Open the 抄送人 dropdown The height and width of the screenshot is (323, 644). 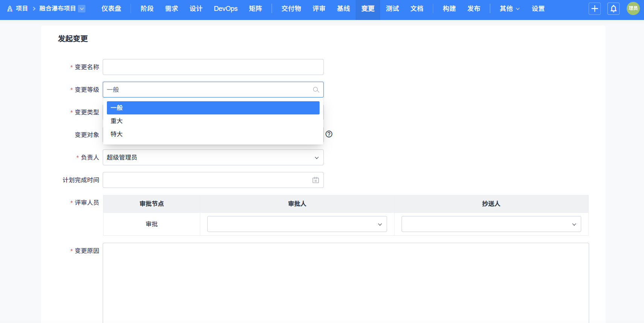click(x=491, y=224)
